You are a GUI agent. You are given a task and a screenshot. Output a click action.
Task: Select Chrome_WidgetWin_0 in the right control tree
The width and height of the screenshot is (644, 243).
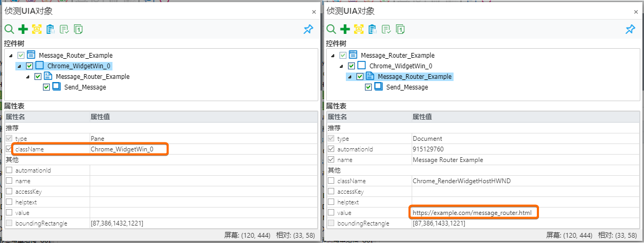coord(401,66)
